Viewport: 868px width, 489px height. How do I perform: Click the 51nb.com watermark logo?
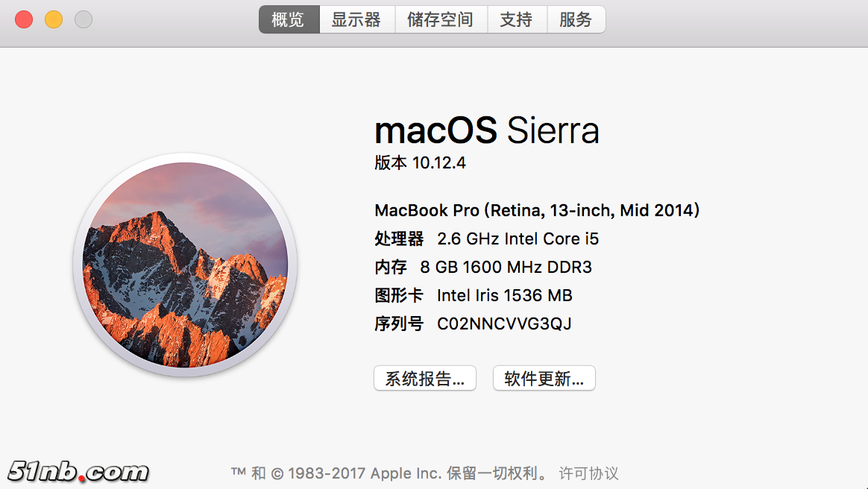78,471
